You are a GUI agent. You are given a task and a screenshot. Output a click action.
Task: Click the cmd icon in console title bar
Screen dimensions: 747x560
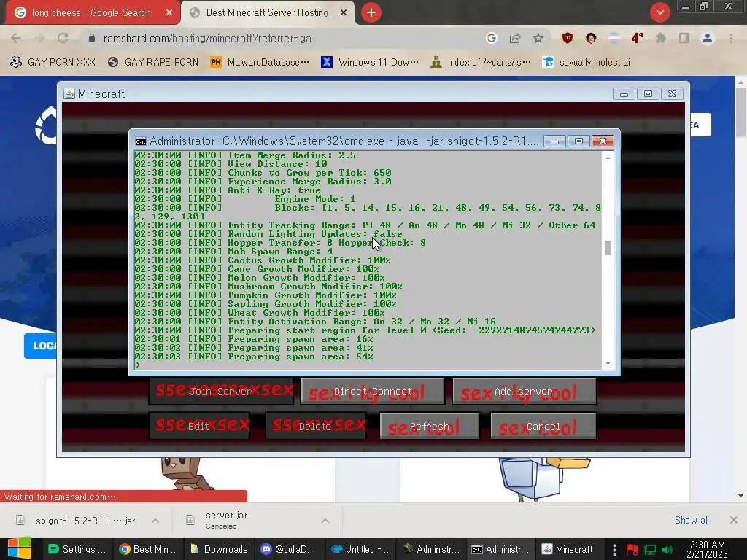(x=141, y=141)
